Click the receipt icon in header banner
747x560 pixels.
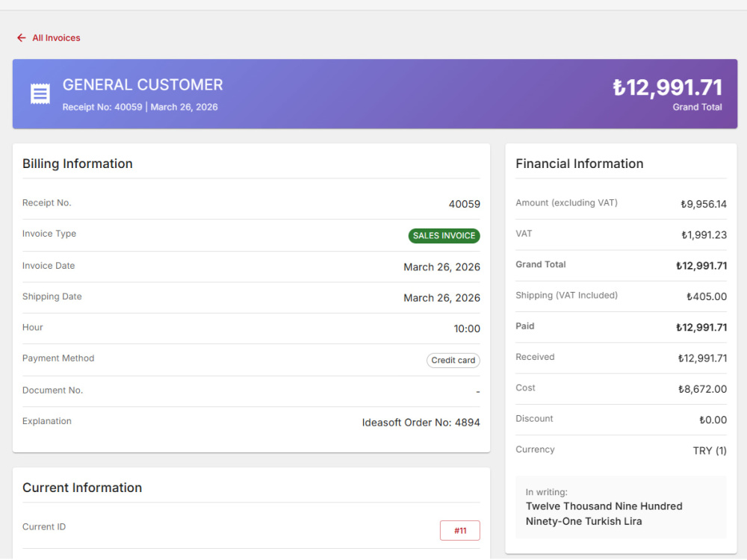(x=40, y=93)
